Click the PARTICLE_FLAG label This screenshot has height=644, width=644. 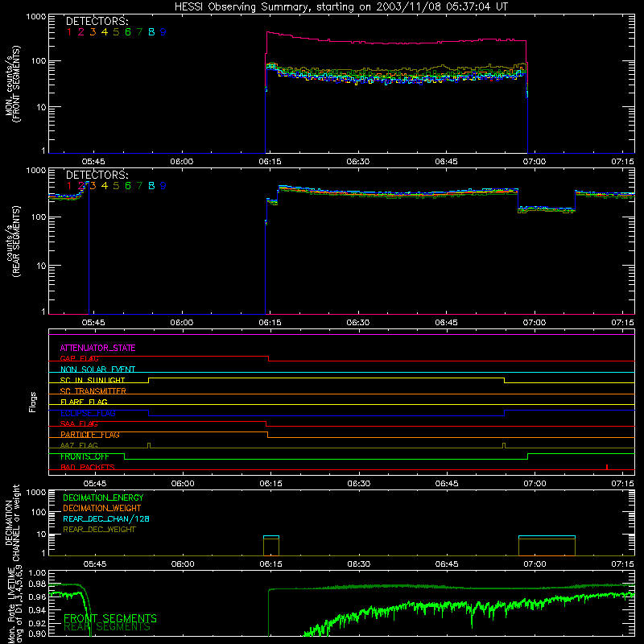(90, 435)
